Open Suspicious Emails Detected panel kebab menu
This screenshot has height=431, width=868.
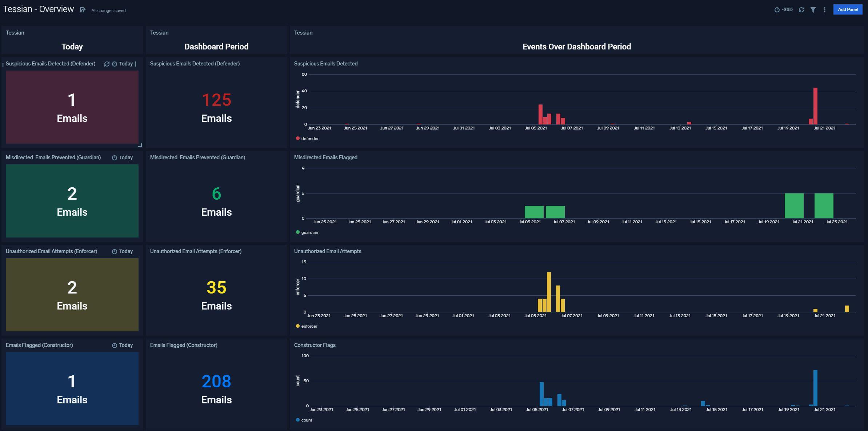(x=136, y=64)
